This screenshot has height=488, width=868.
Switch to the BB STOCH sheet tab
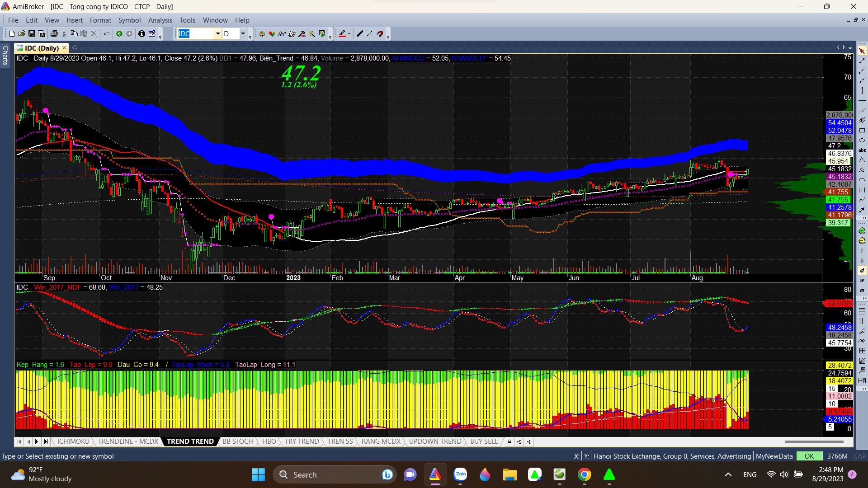click(237, 441)
